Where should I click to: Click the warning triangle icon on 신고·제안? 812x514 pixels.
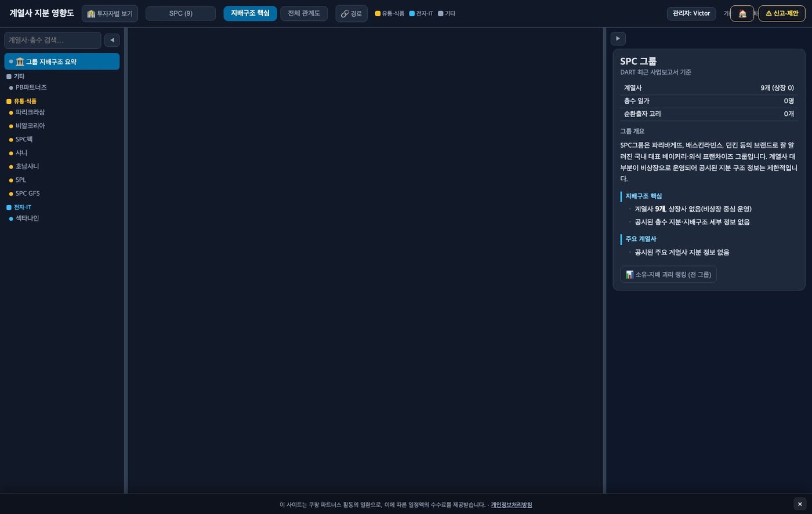pos(768,13)
